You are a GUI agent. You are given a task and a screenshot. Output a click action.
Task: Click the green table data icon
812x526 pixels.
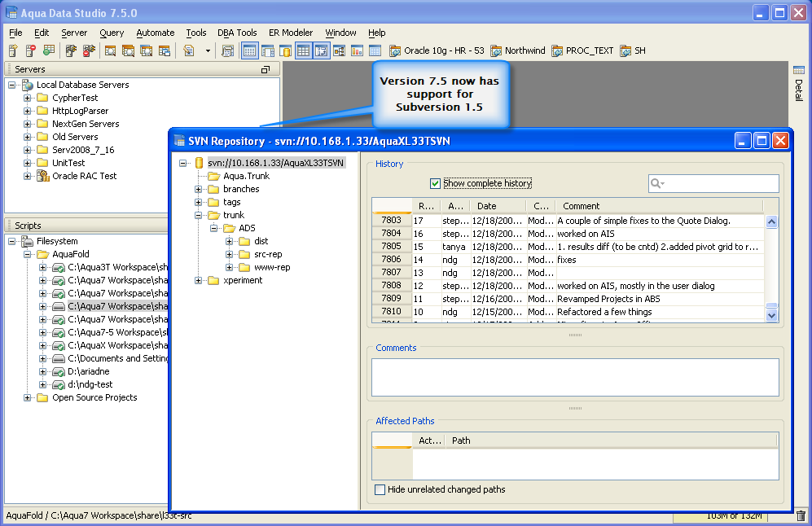tap(49, 50)
